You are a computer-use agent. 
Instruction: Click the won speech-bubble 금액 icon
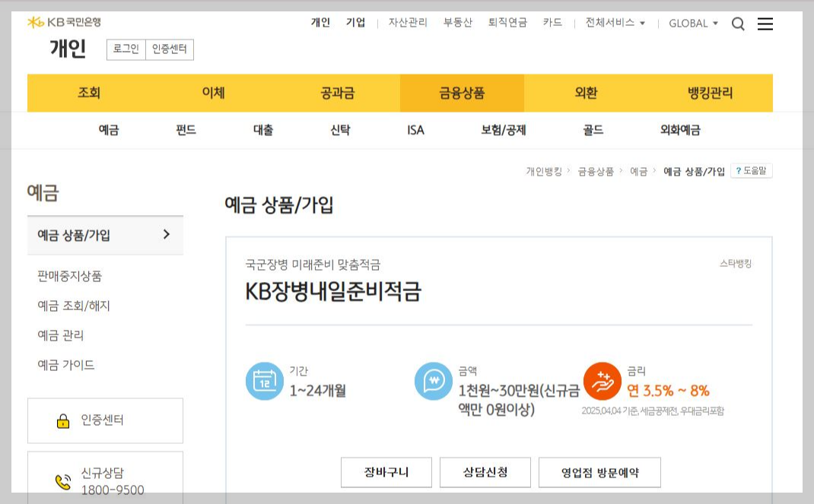[x=434, y=381]
